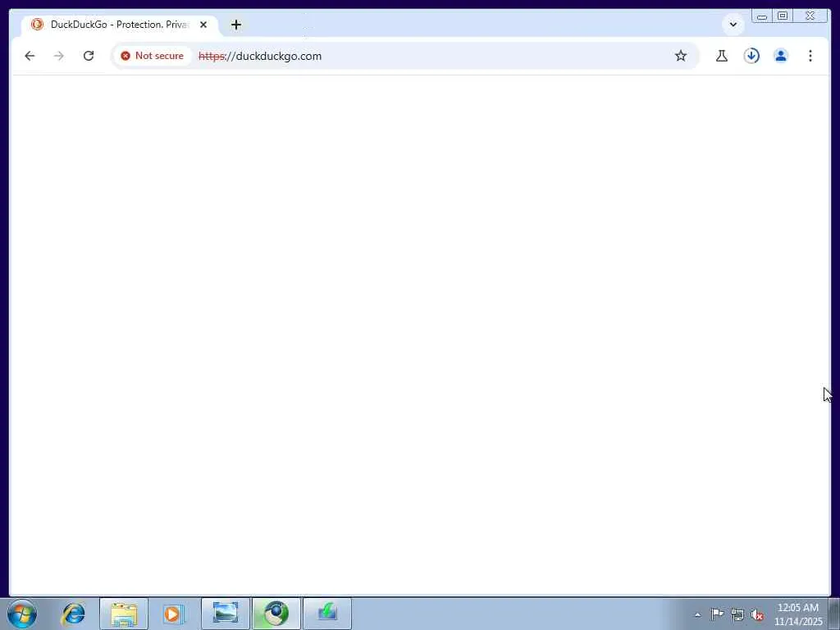
Task: Go back to the previous page
Action: tap(30, 56)
